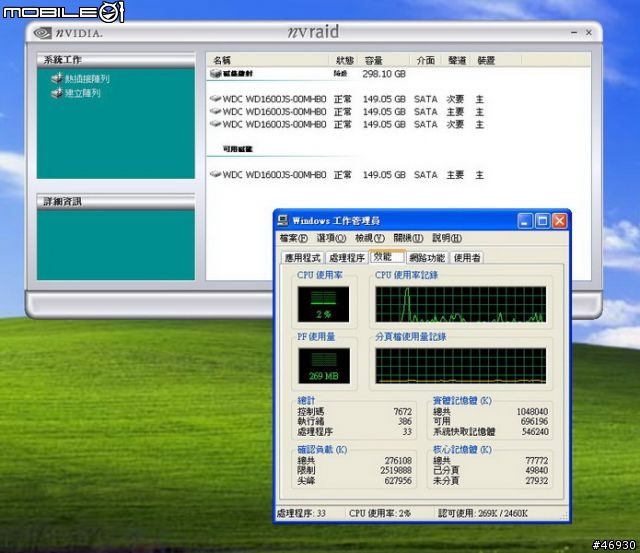Sort nvraid list by 容量 column header
Viewport: 640px width, 553px height.
click(x=384, y=60)
